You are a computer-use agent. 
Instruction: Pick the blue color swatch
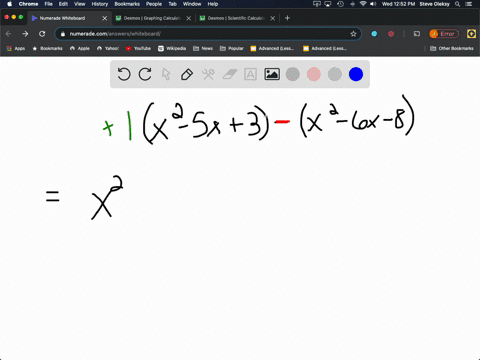coord(356,74)
